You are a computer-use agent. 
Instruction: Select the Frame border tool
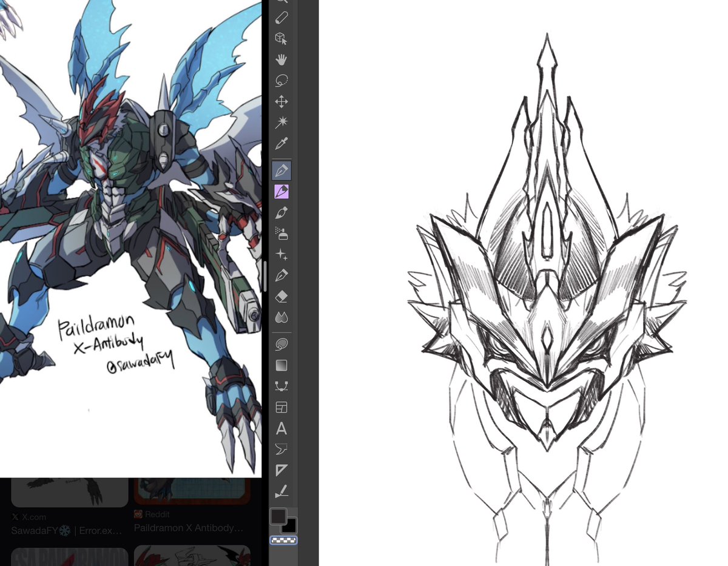click(281, 407)
